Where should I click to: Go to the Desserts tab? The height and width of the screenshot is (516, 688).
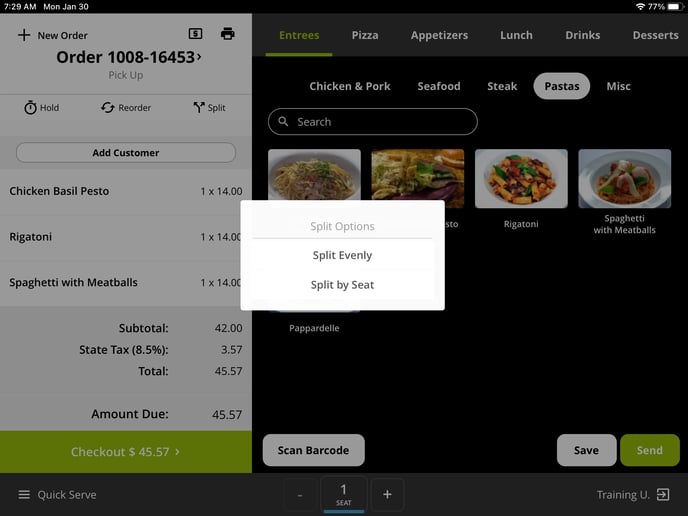[x=655, y=35]
